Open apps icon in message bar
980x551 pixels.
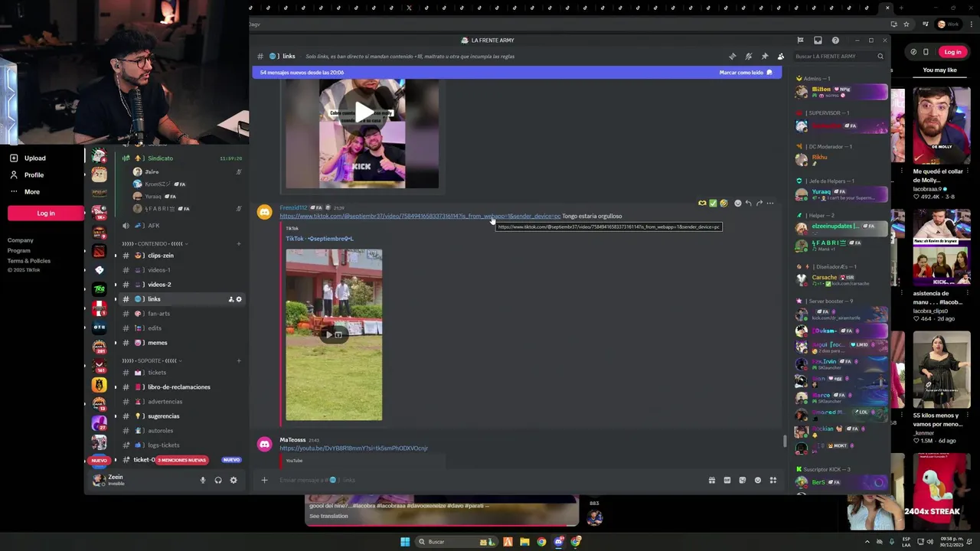(773, 480)
